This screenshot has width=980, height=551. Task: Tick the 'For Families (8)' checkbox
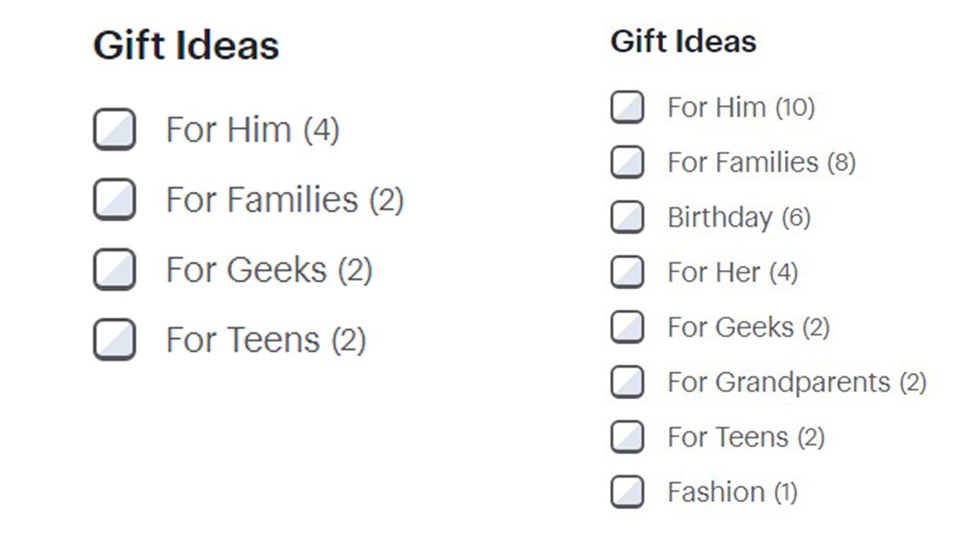coord(627,162)
